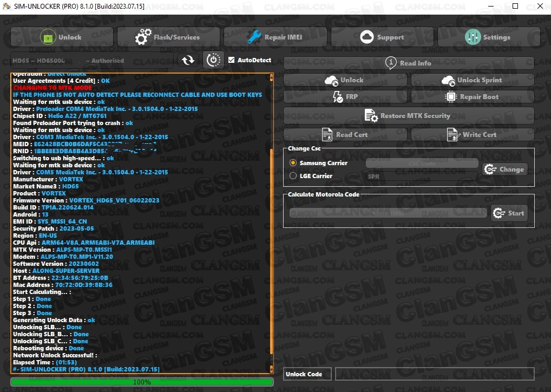Click the Write Cert document icon
The width and height of the screenshot is (551, 392).
(x=452, y=135)
